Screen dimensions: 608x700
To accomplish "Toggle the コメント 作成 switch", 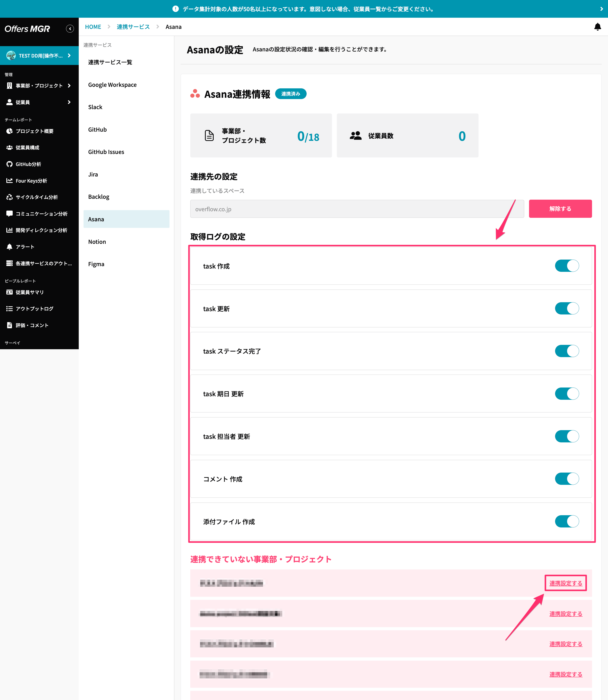I will pos(567,479).
